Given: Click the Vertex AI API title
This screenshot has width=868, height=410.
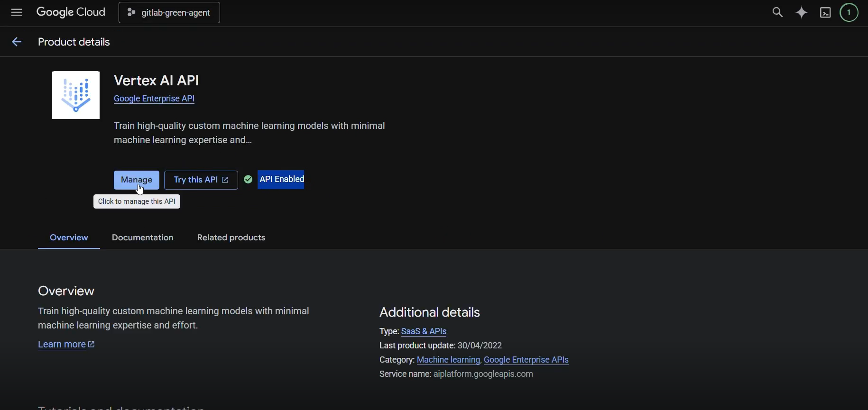Looking at the screenshot, I should click(x=157, y=81).
